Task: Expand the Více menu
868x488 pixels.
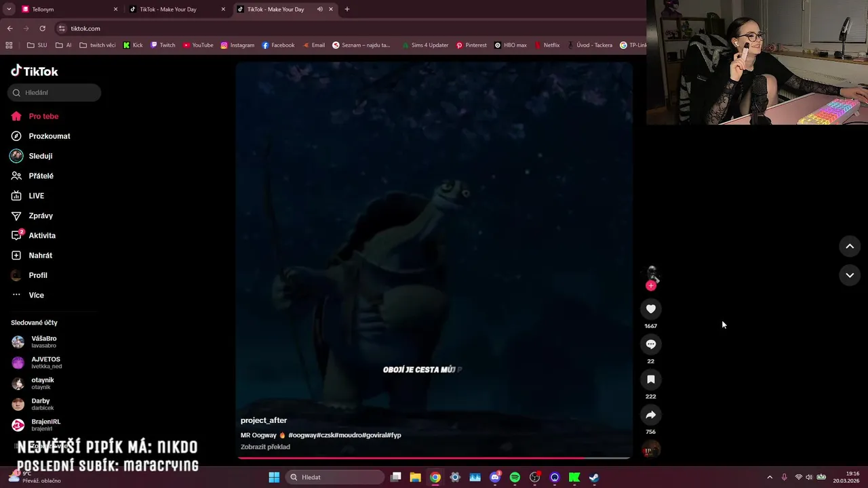Action: [36, 296]
